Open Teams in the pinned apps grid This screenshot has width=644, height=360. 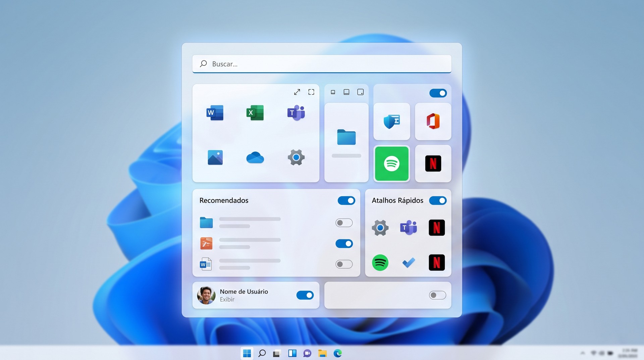296,113
